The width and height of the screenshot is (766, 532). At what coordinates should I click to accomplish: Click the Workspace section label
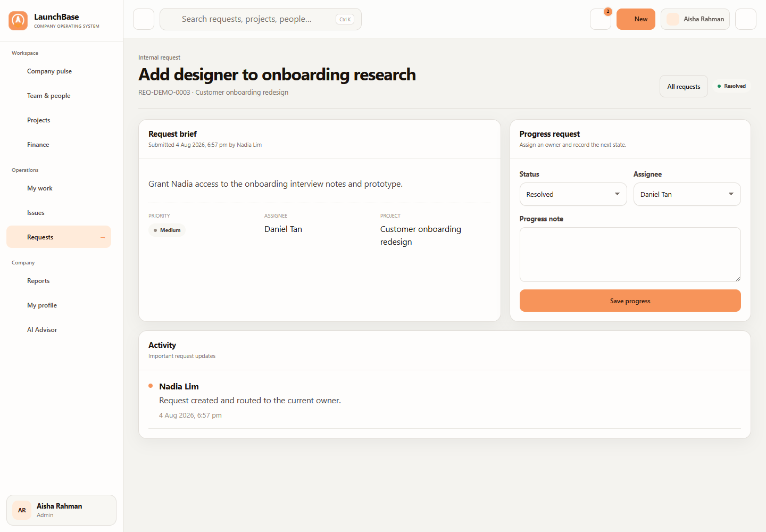tap(25, 53)
